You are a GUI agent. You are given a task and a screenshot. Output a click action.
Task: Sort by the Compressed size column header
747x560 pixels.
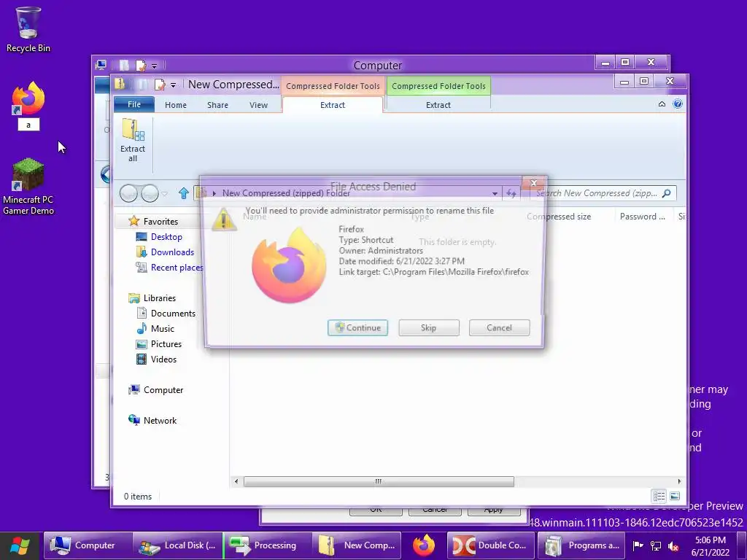click(x=558, y=216)
